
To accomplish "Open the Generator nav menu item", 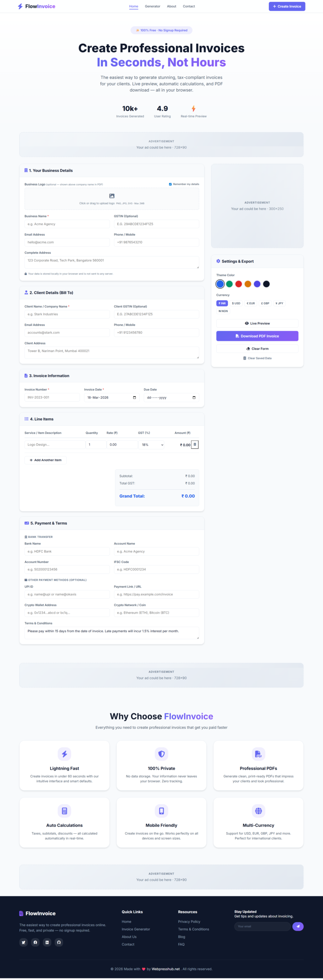I will (153, 7).
